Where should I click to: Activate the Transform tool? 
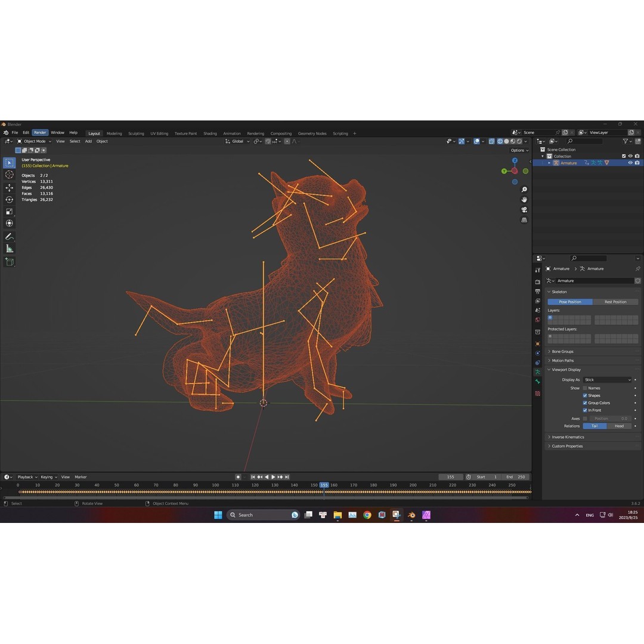[x=9, y=224]
